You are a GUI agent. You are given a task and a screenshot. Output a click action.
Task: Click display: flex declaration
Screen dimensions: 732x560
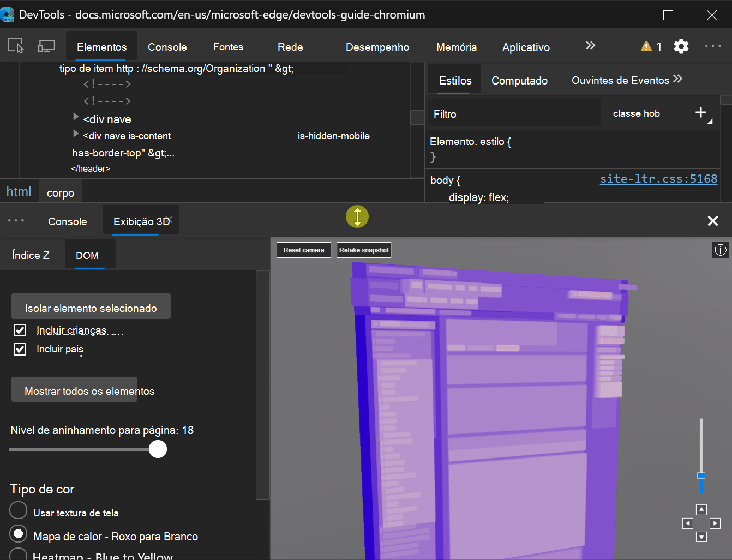(479, 197)
